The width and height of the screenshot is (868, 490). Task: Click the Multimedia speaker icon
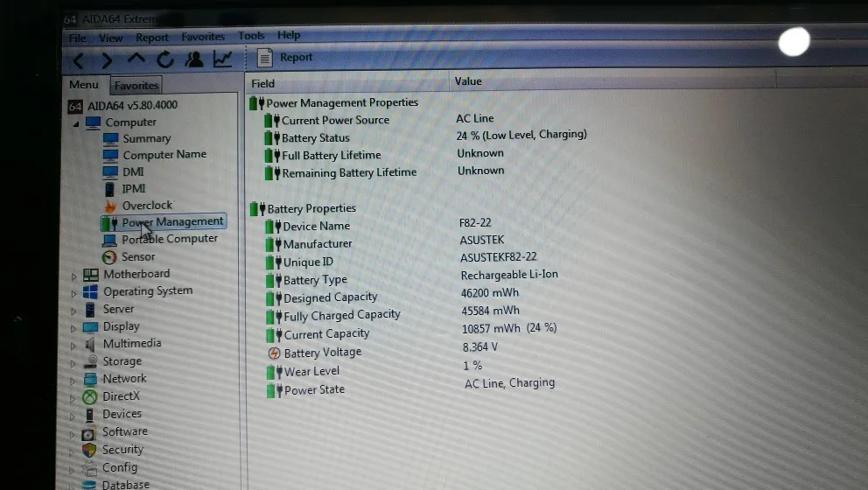coord(89,345)
